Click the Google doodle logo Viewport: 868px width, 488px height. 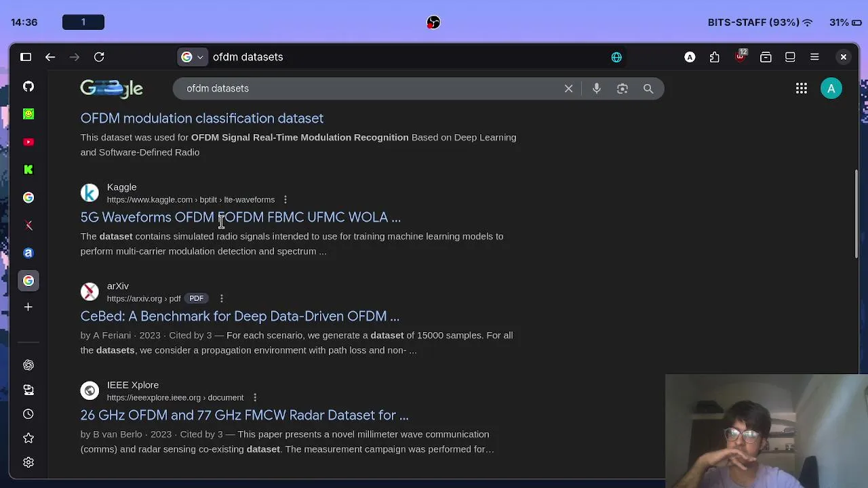coord(111,88)
